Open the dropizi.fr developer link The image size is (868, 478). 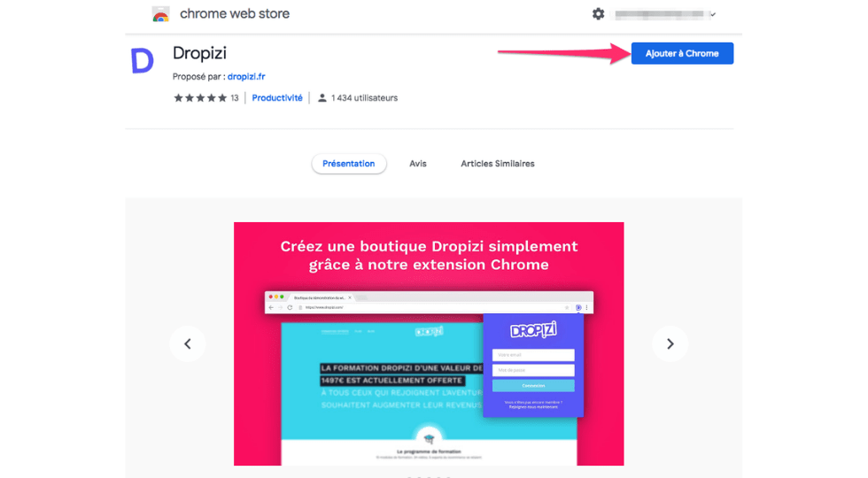245,77
